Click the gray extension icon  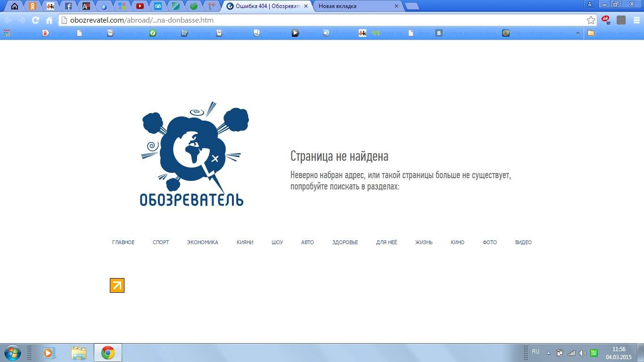pyautogui.click(x=621, y=20)
